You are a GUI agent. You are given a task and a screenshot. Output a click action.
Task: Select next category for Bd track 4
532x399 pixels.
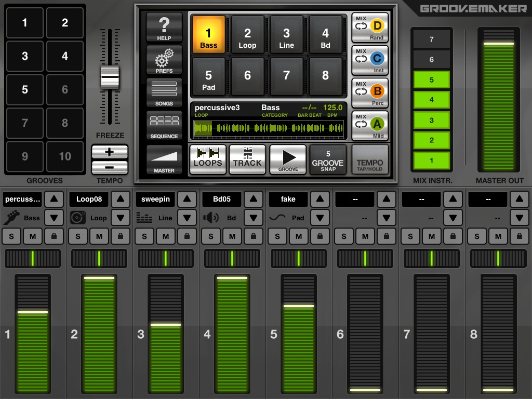point(254,218)
